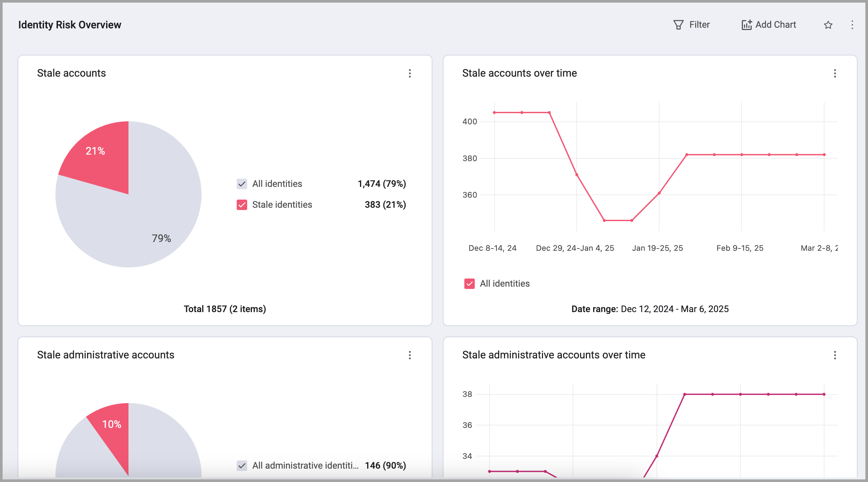Open the dashboard's top-right kebab menu

click(x=852, y=25)
